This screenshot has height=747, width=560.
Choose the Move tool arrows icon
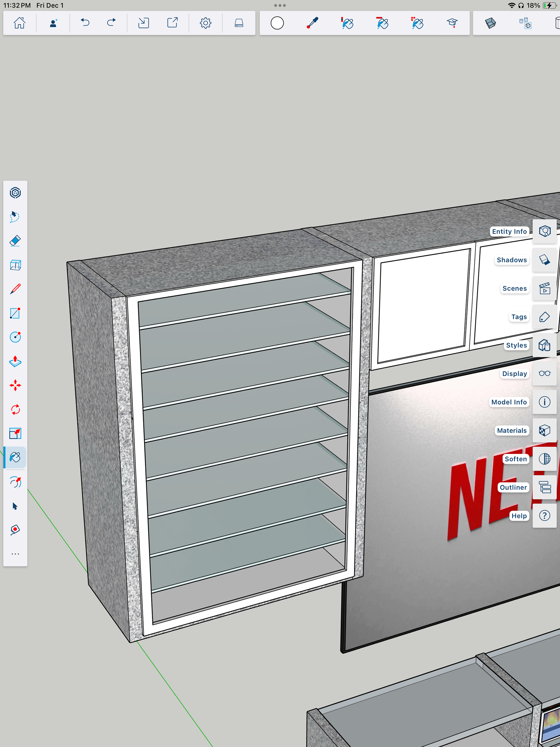(x=15, y=385)
